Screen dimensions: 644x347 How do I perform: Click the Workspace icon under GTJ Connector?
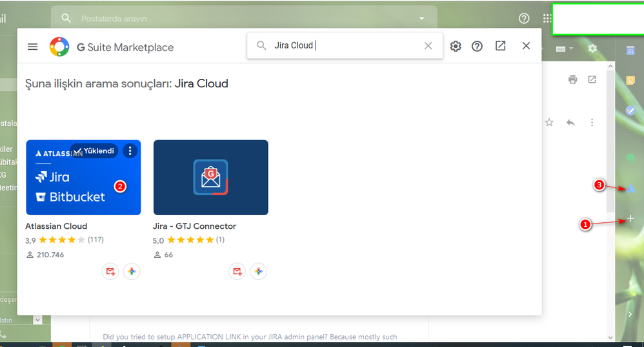tap(258, 271)
